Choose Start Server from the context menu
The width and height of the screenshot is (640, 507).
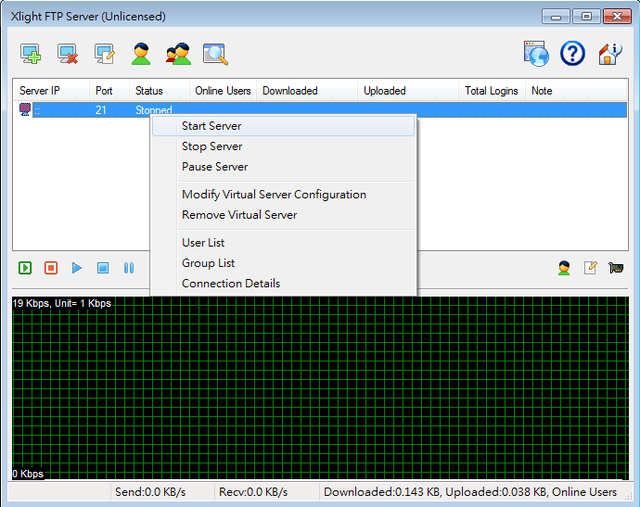click(x=283, y=126)
